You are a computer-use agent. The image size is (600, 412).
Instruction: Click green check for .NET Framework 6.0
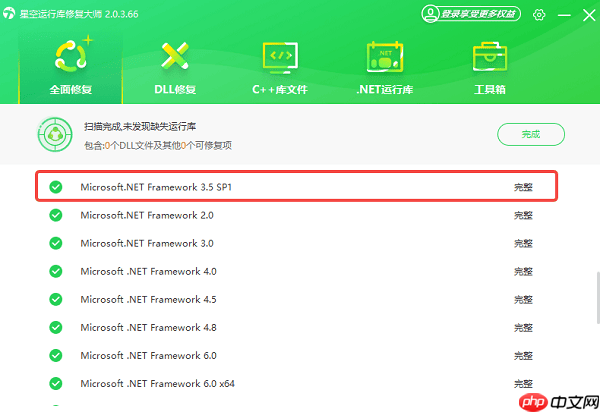56,355
